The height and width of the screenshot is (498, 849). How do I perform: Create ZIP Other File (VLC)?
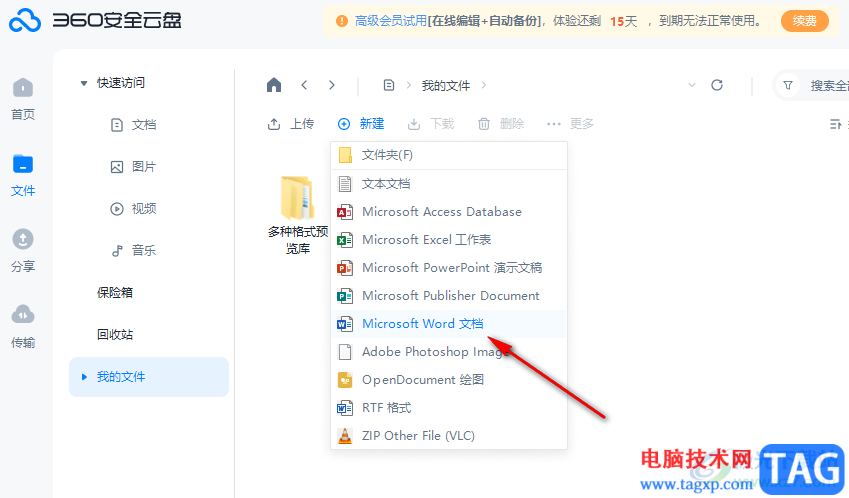[449, 436]
